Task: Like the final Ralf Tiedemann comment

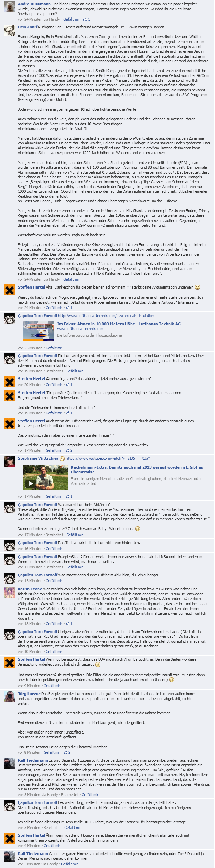Action: 69,864
